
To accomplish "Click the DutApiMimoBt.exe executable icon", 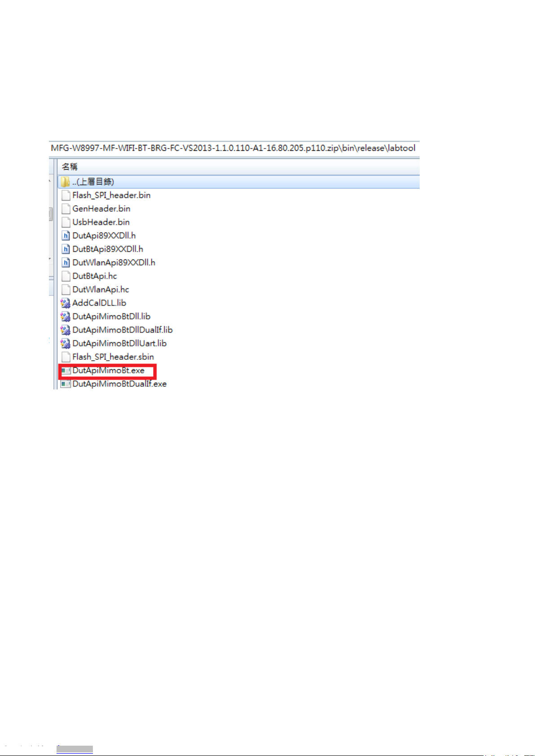I will coord(66,371).
